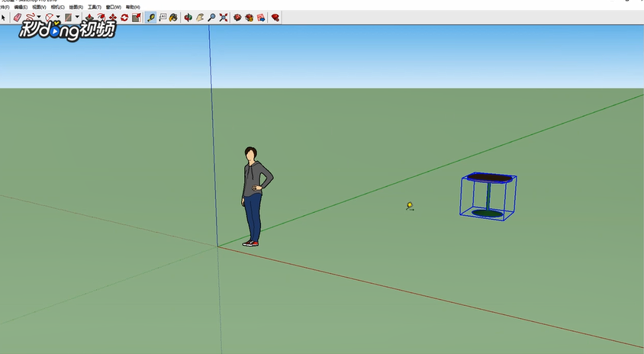
Task: Open the 编辑(E) menu
Action: pos(21,7)
